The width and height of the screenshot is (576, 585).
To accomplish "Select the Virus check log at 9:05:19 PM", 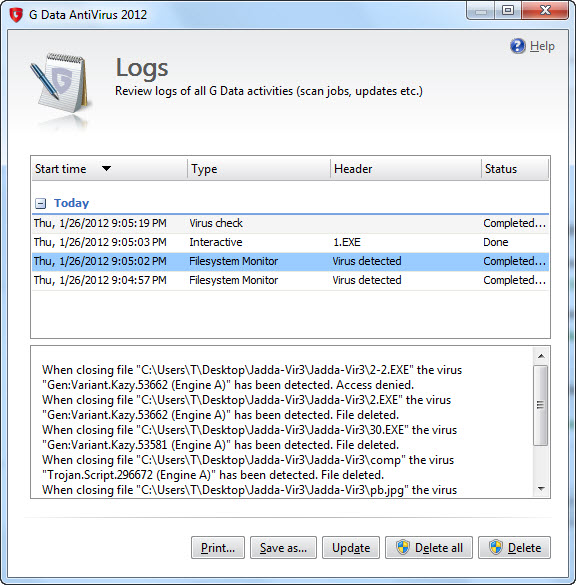I will [x=290, y=223].
